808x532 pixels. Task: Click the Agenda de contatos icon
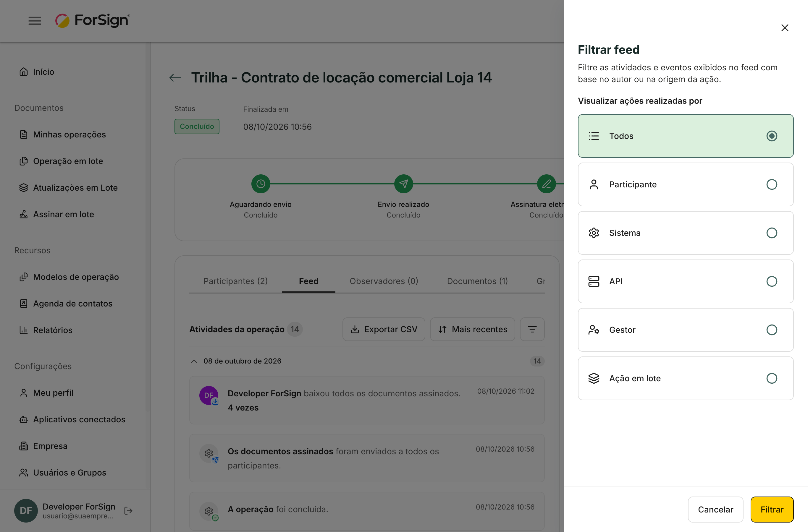(x=23, y=304)
